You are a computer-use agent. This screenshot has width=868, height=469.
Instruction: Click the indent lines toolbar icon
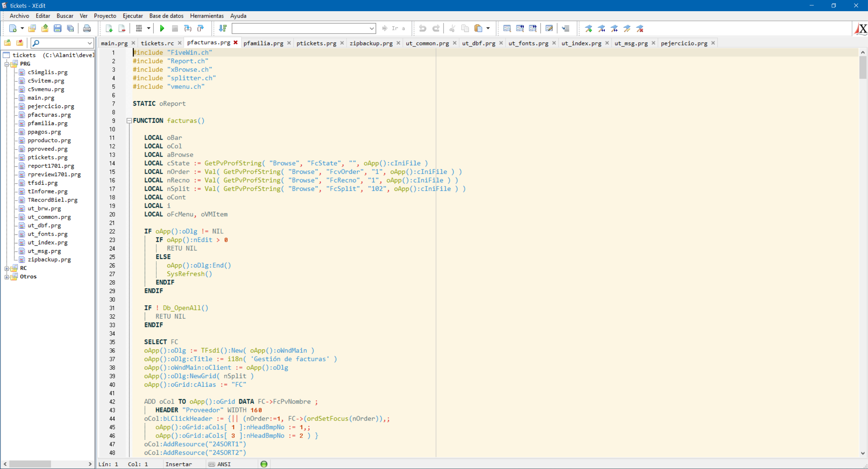[x=566, y=28]
